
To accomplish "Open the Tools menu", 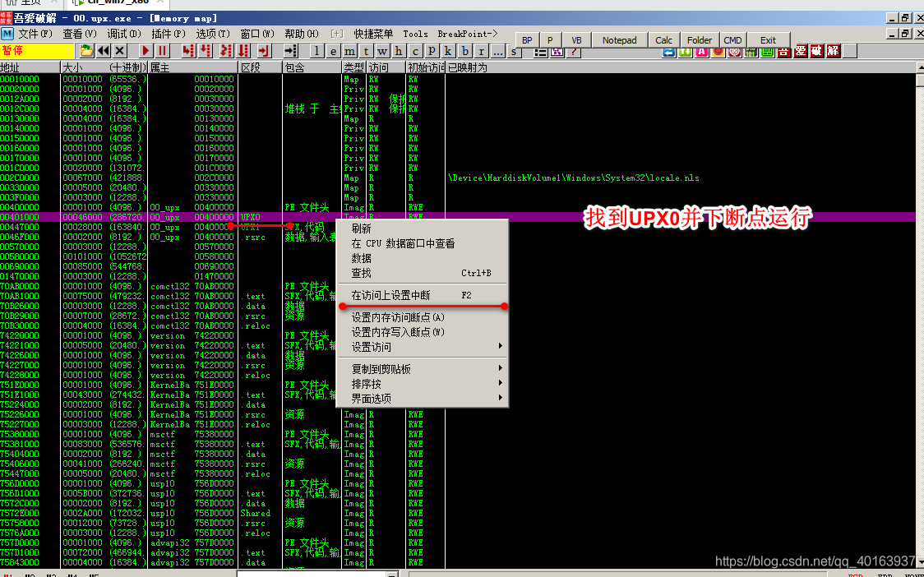I will click(x=415, y=34).
